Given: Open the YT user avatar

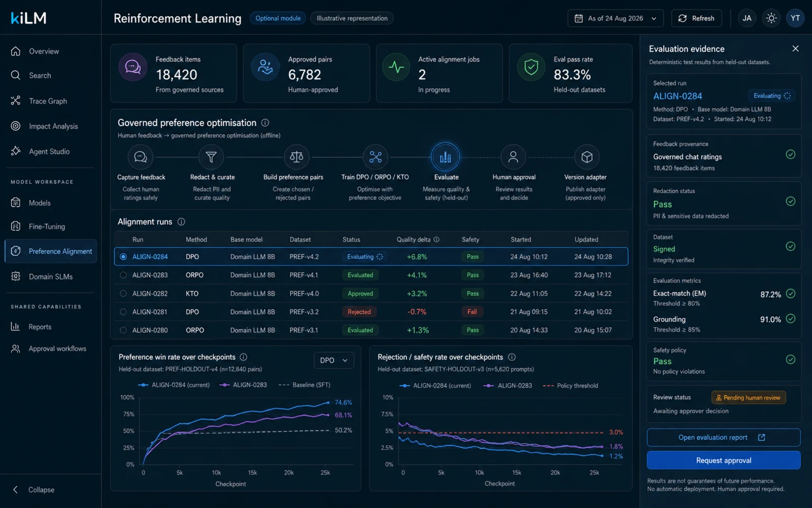Looking at the screenshot, I should click(x=795, y=18).
